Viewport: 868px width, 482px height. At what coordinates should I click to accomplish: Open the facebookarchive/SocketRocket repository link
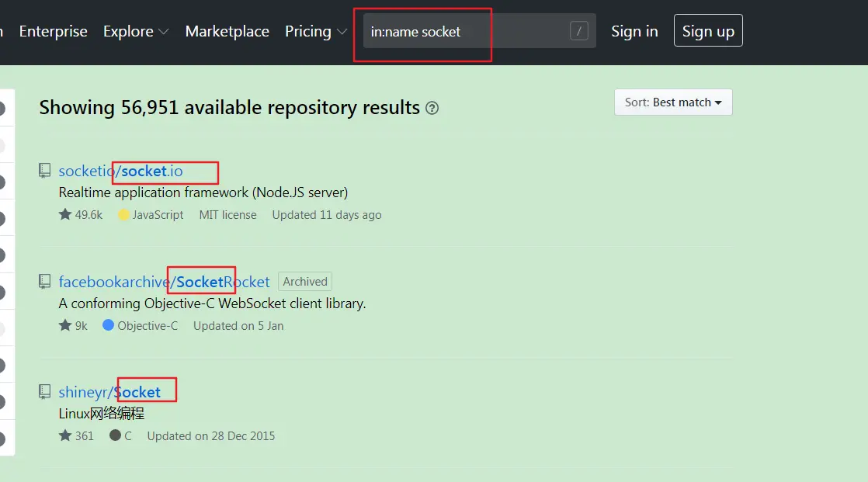point(164,282)
